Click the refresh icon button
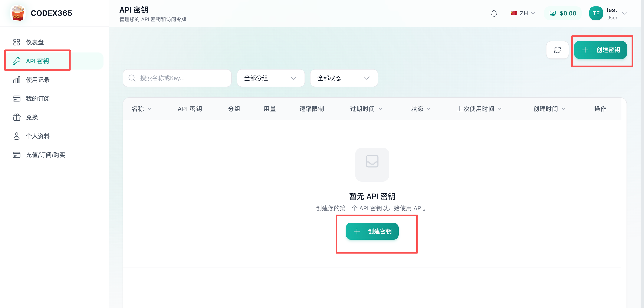This screenshot has width=644, height=308. (x=557, y=50)
